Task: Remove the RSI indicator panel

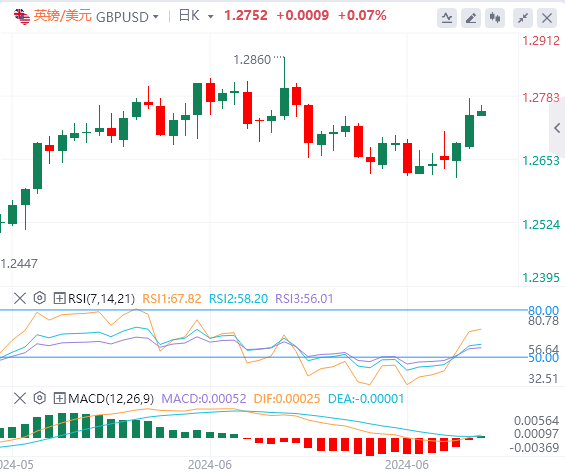Action: click(x=20, y=298)
